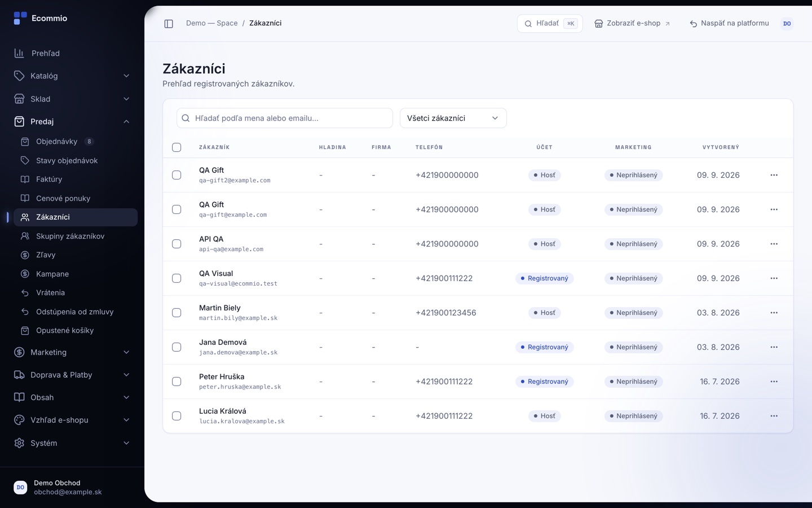
Task: Click the Prehľad chart icon
Action: tap(19, 53)
